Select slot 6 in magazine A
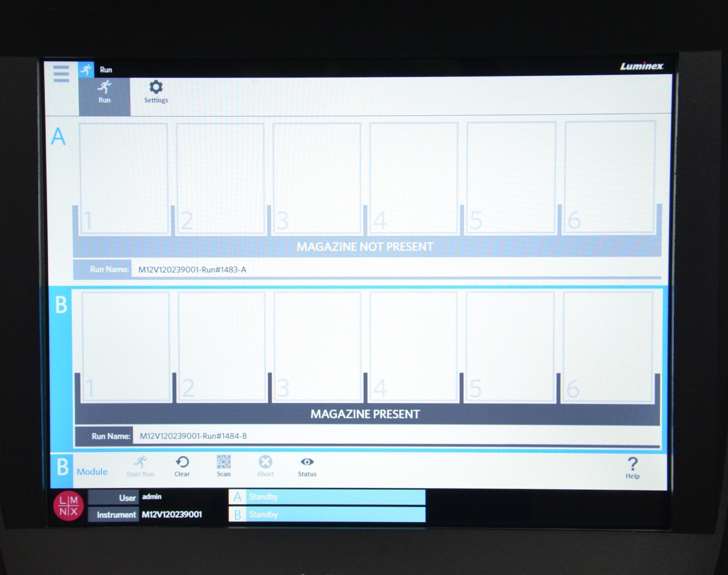The height and width of the screenshot is (575, 728). coord(610,178)
